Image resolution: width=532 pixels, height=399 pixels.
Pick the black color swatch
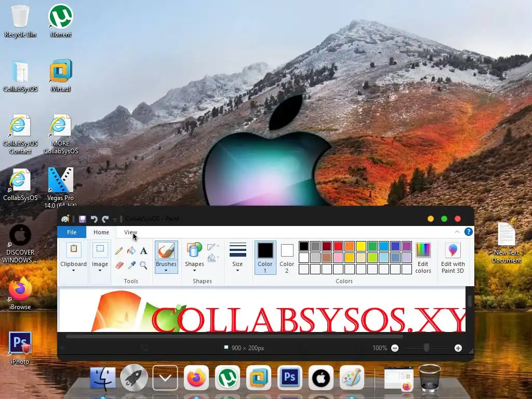pos(303,246)
